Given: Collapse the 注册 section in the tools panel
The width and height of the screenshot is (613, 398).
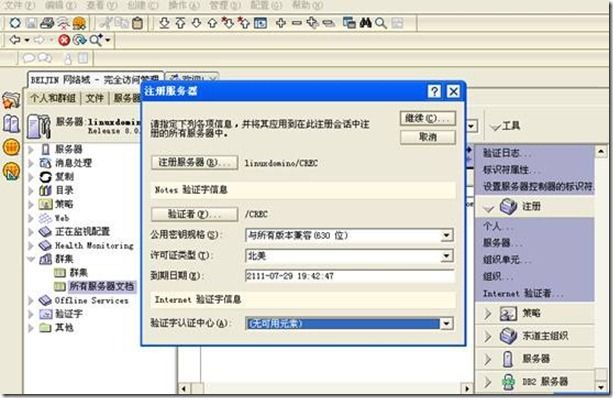Looking at the screenshot, I should point(488,208).
